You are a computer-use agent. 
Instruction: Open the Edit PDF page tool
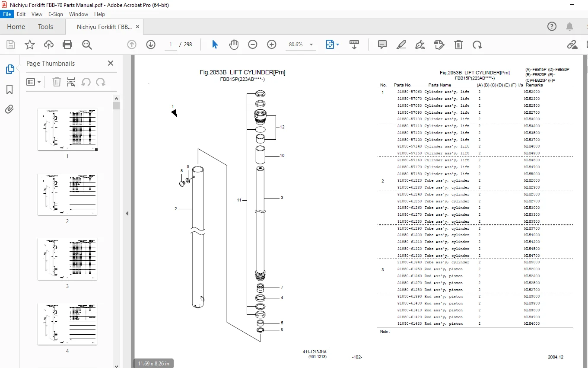tap(439, 45)
